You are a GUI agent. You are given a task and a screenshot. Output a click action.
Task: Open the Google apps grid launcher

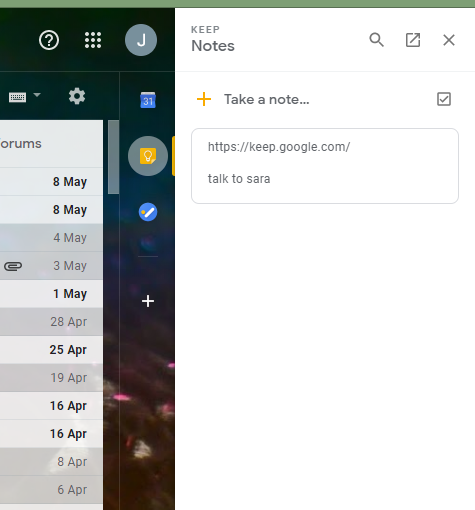pyautogui.click(x=93, y=40)
